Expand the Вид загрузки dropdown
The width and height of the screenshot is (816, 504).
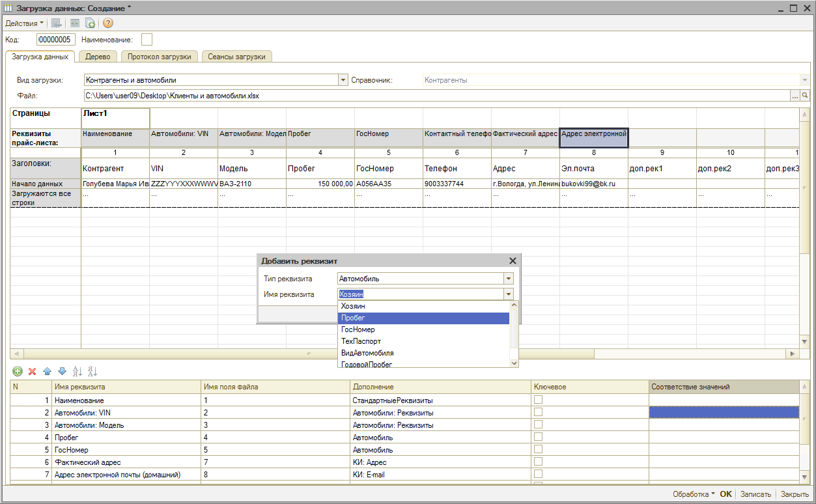coord(343,80)
